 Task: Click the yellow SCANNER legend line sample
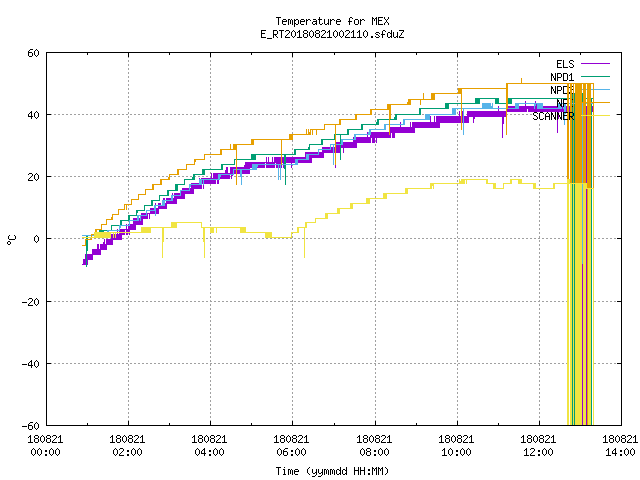pyautogui.click(x=595, y=116)
